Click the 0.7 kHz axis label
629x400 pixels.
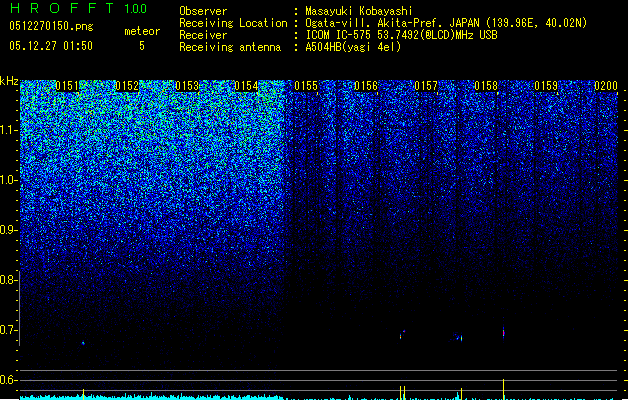click(8, 330)
